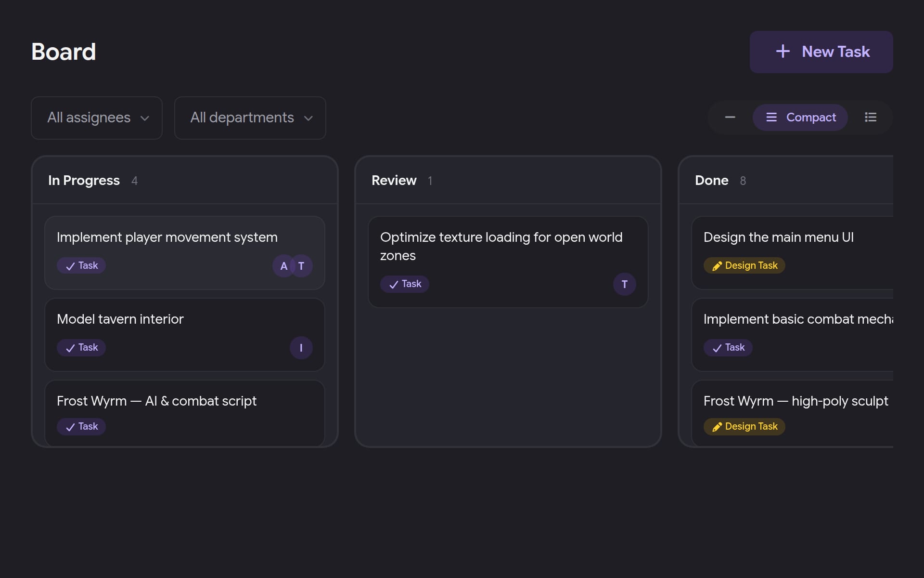The image size is (924, 578).
Task: Click Task tag on player movement card
Action: click(x=81, y=265)
